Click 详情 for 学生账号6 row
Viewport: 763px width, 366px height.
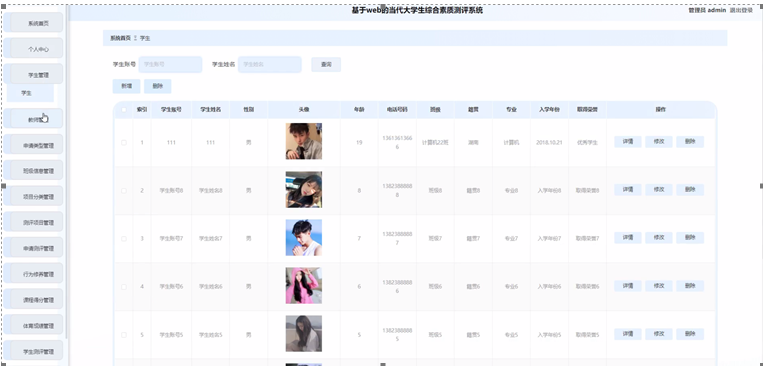[x=628, y=286]
